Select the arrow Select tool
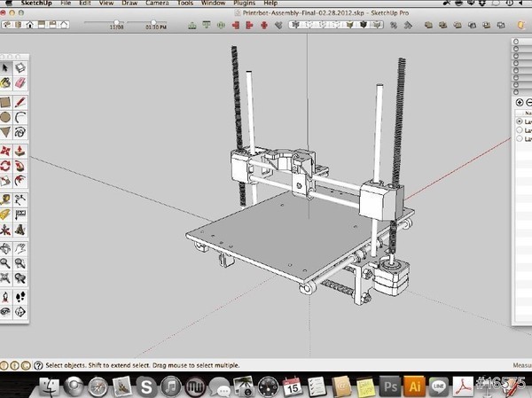532x398 pixels. pos(6,67)
